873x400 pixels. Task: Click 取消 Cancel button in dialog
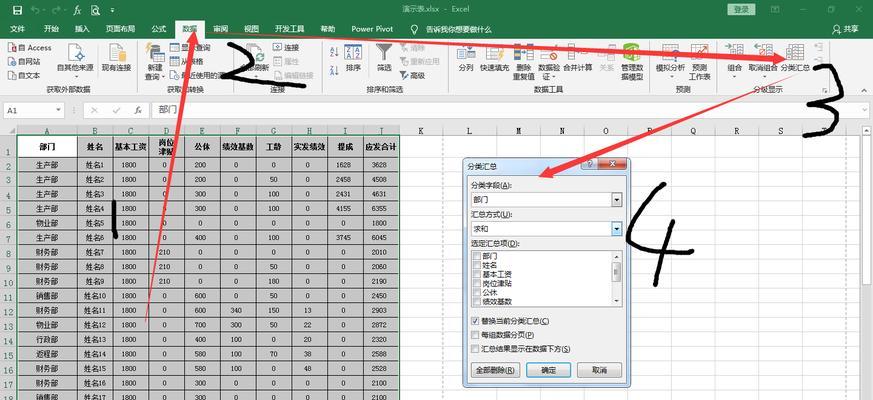(599, 370)
